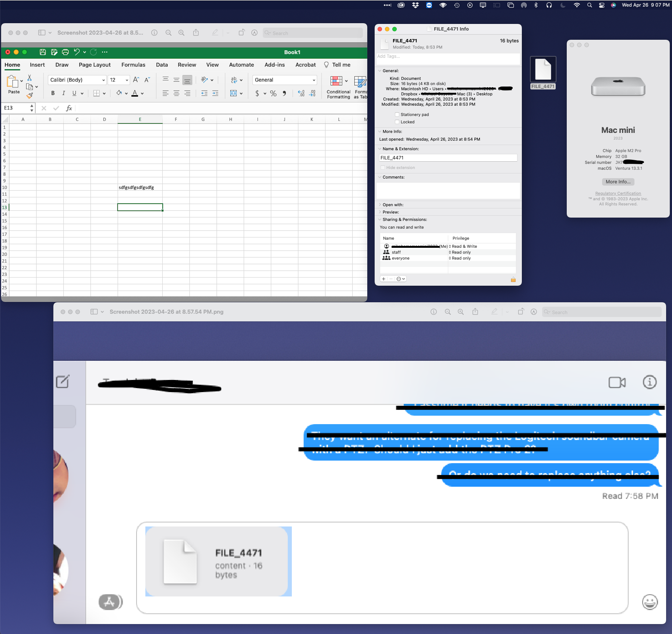The image size is (672, 634).
Task: Open the emoji picker in Messages
Action: pyautogui.click(x=649, y=602)
